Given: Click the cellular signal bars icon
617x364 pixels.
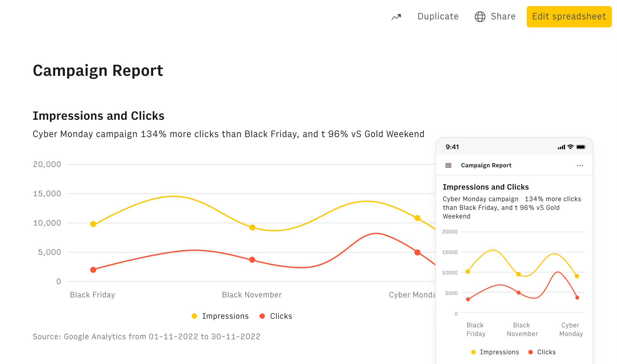Looking at the screenshot, I should 561,147.
